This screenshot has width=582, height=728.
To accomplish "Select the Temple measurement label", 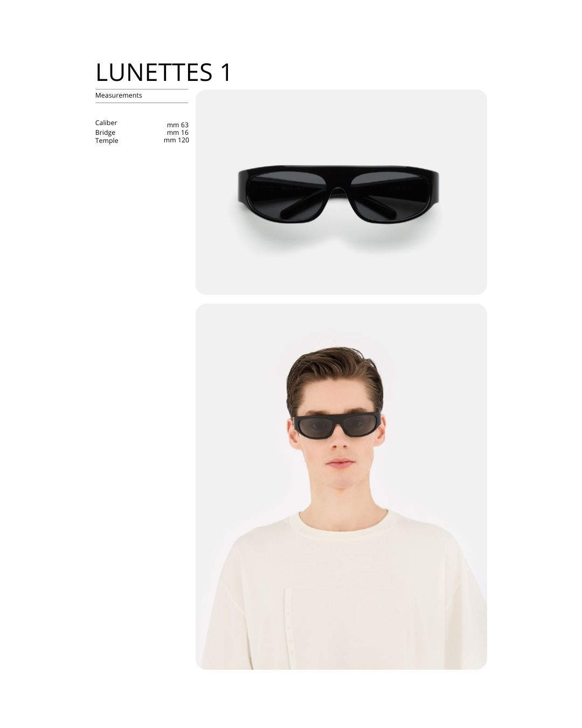I will (107, 141).
